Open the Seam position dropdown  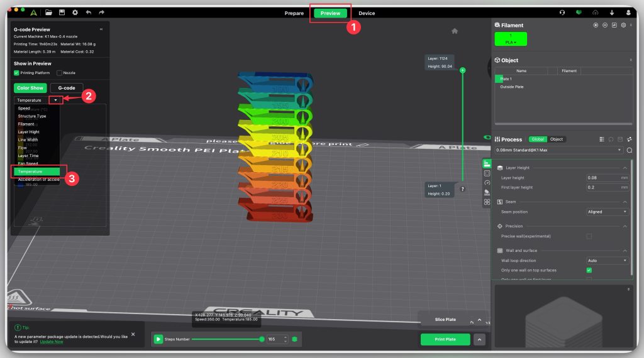pyautogui.click(x=606, y=212)
